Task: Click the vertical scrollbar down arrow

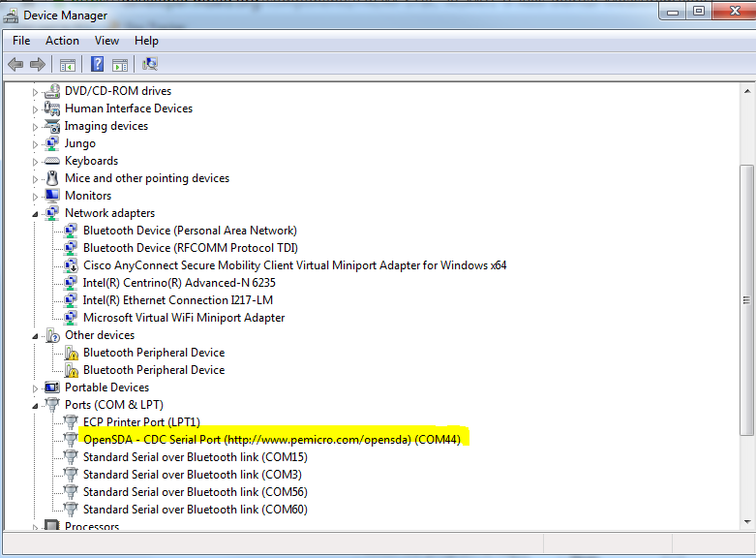Action: (745, 521)
